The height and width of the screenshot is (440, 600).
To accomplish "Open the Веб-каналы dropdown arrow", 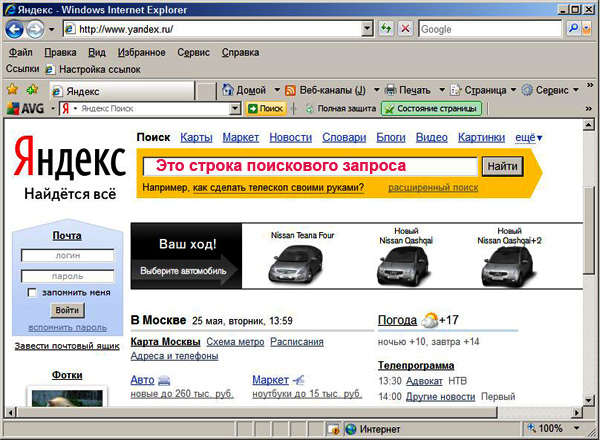I will 377,90.
